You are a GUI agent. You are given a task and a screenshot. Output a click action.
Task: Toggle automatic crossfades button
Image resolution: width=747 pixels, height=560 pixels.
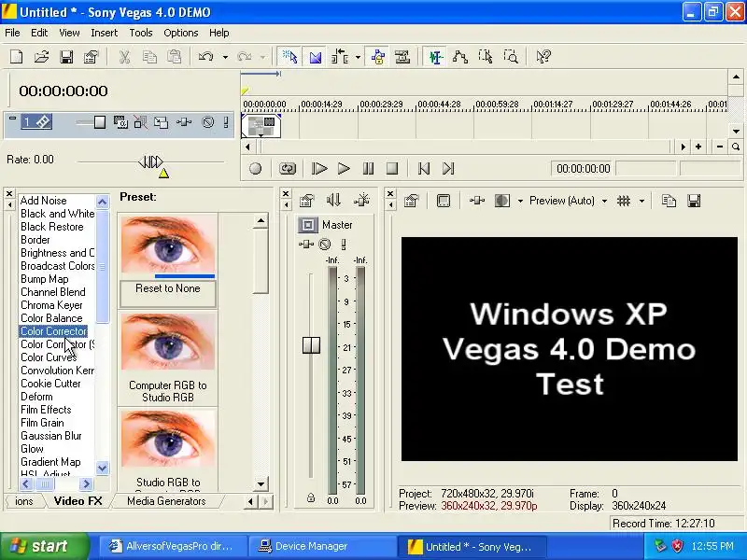pos(315,57)
